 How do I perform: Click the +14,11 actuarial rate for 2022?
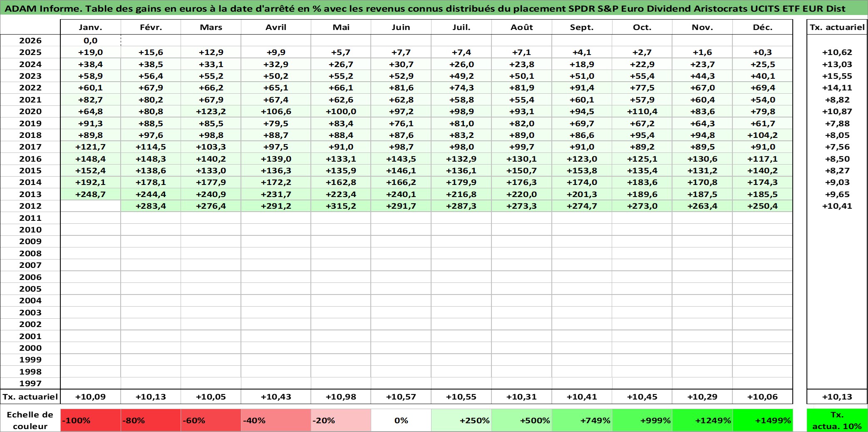[837, 87]
